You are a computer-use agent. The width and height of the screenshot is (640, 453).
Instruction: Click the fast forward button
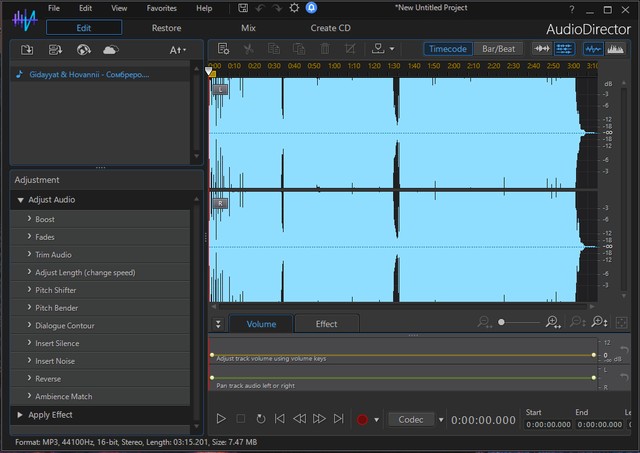(320, 419)
